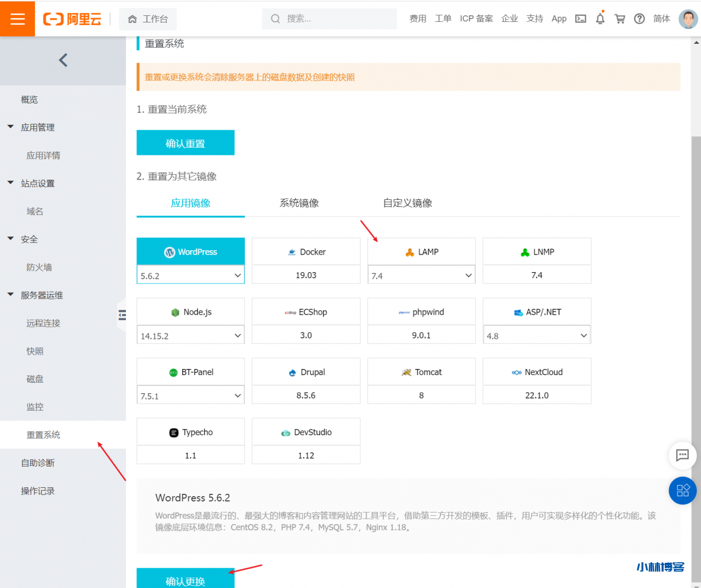The height and width of the screenshot is (588, 701).
Task: Open the ICP 备案 top link
Action: 476,19
